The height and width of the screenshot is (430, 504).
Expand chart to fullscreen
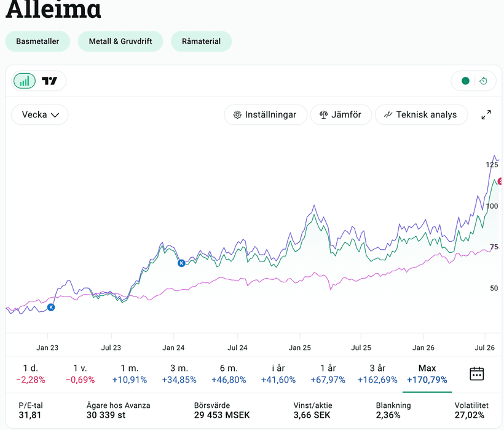coord(486,115)
